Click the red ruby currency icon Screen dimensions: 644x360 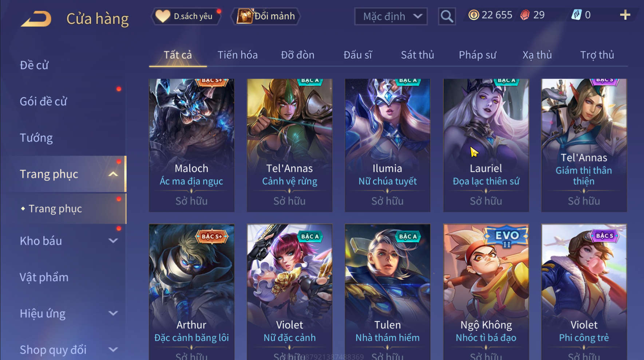[x=525, y=15]
